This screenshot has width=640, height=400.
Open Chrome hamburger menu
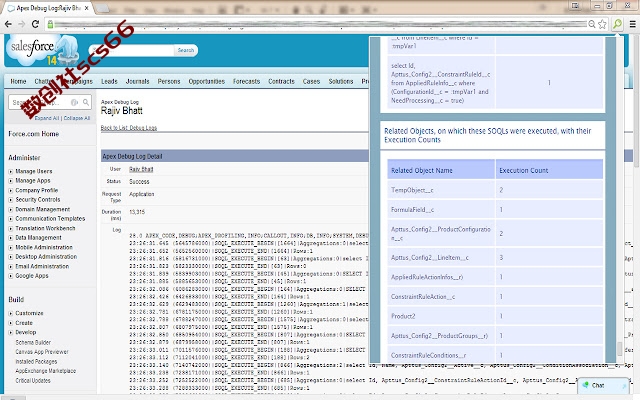click(x=633, y=24)
